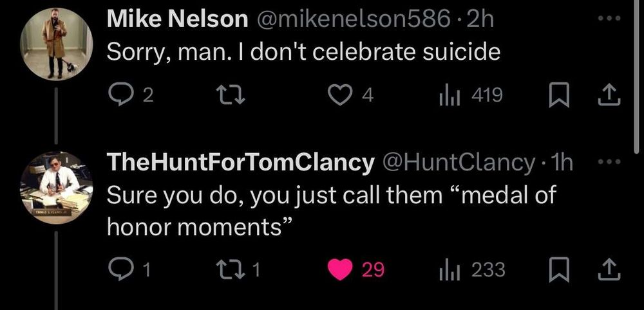Like Mike Nelson's tweet
Image resolution: width=644 pixels, height=310 pixels.
click(x=338, y=96)
